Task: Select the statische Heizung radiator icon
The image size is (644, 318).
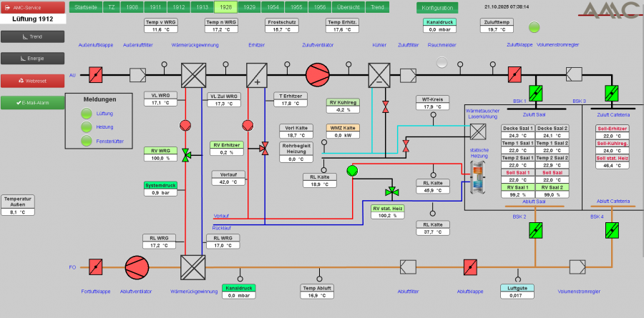Action: tap(477, 178)
